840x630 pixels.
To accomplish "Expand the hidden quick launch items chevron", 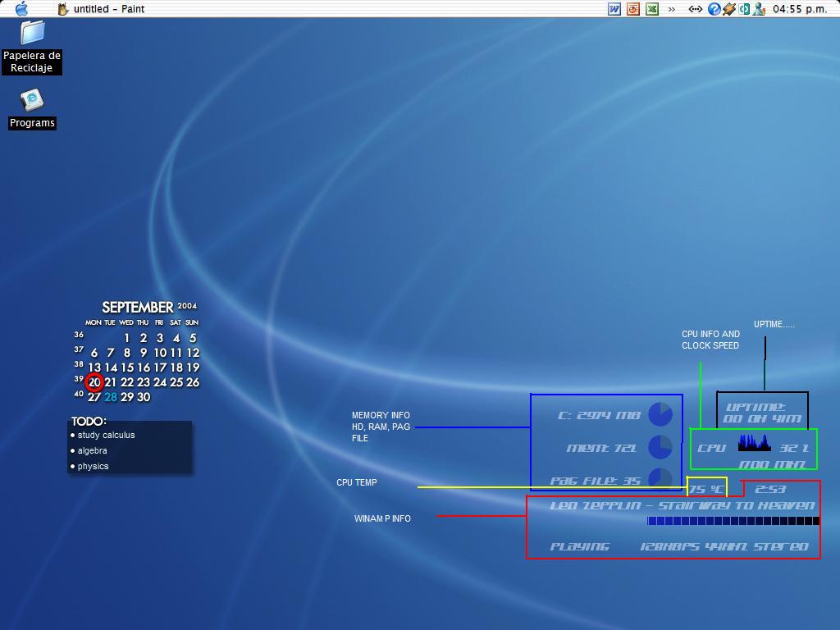I will coord(671,9).
